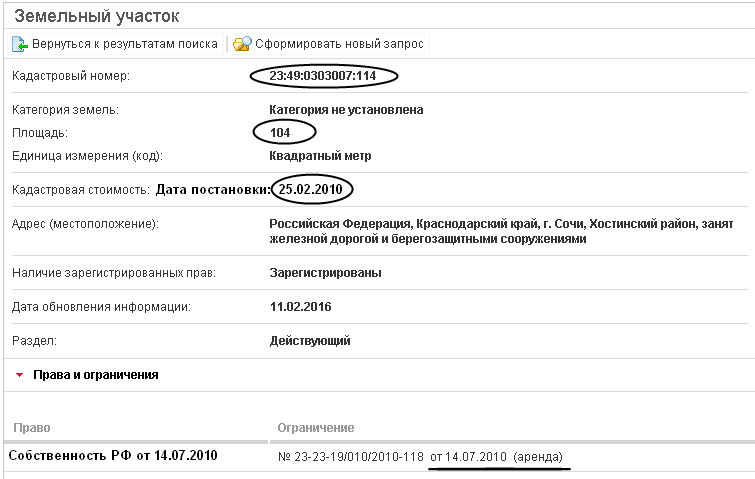Open the 'Вернуться к результатам поиска' link
755x479 pixels.
(124, 44)
